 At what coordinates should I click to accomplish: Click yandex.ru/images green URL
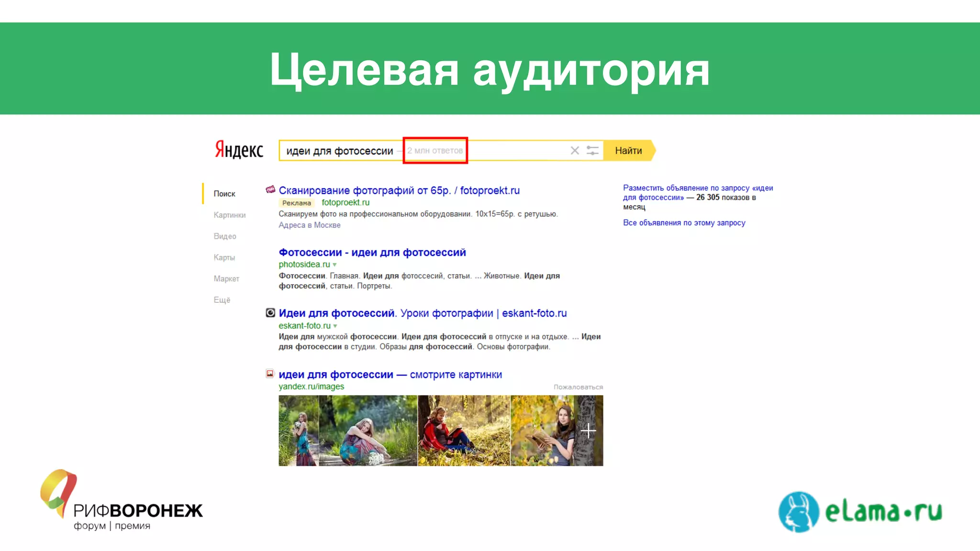pos(312,386)
